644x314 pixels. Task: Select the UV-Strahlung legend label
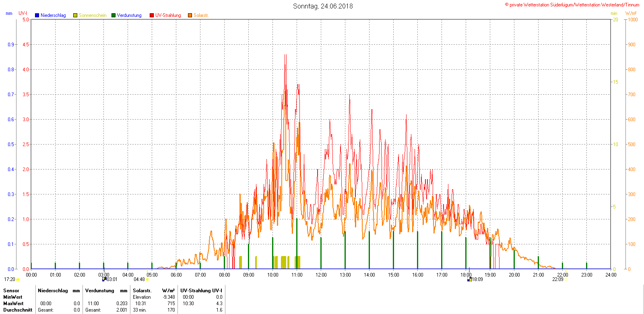click(168, 15)
